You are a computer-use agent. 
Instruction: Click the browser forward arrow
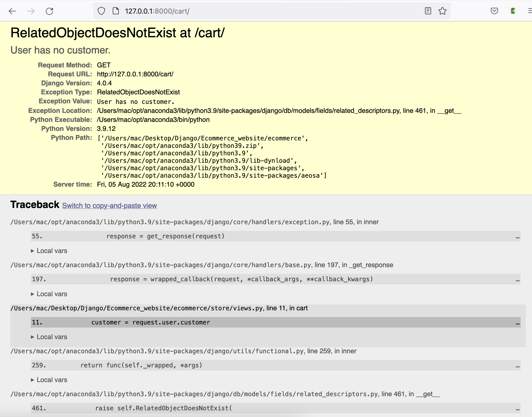(x=31, y=11)
